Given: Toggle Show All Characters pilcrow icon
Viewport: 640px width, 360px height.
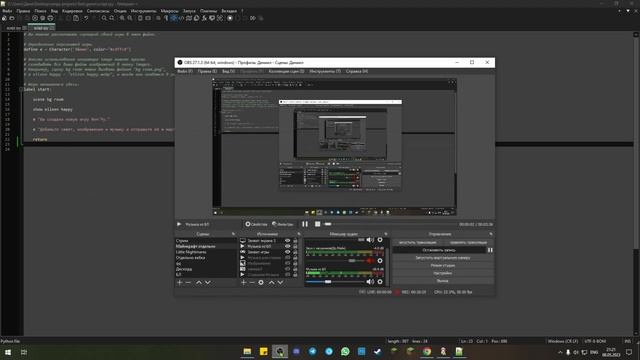Looking at the screenshot, I should (166, 18).
